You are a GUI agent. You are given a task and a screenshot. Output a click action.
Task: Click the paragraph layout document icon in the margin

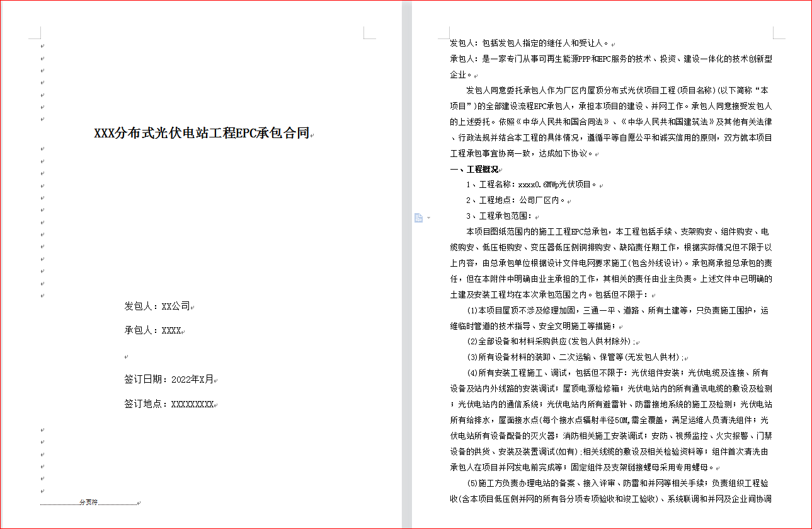(x=418, y=218)
